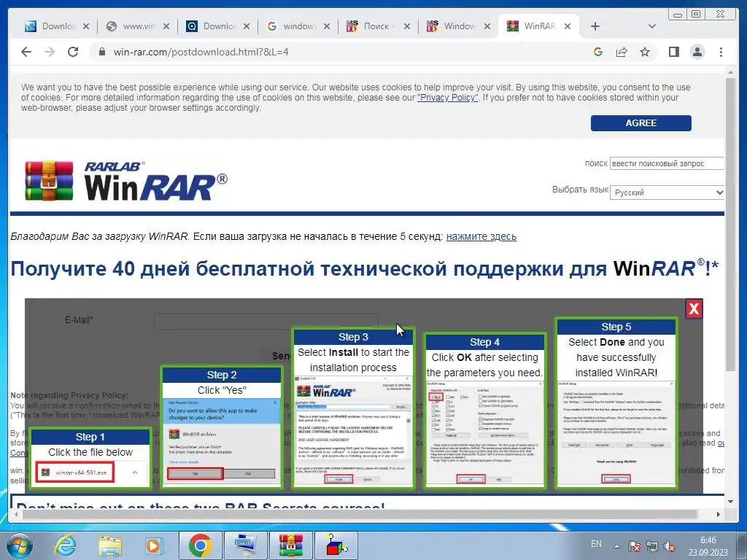Open the colored blocks taskbar app

click(x=336, y=545)
